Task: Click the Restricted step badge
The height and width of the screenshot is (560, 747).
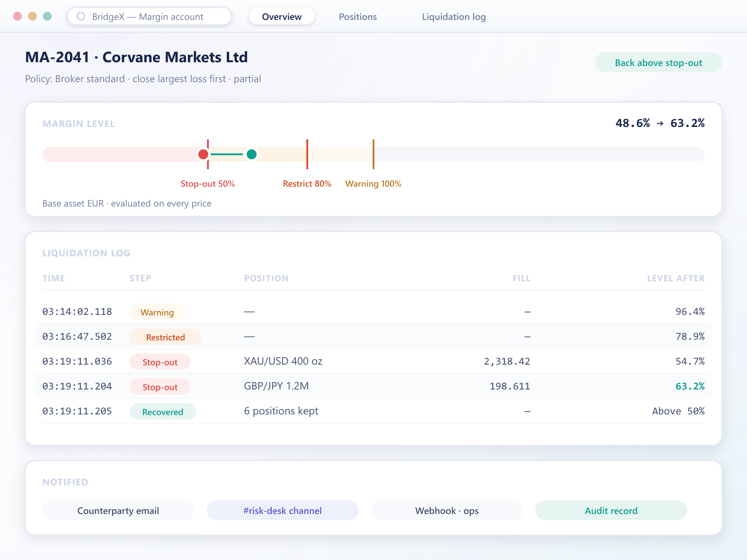Action: pyautogui.click(x=166, y=337)
